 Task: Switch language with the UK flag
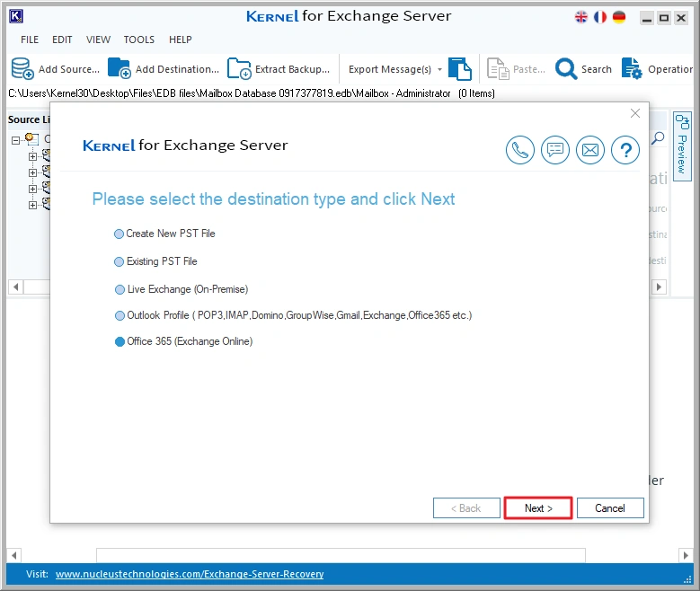tap(581, 17)
